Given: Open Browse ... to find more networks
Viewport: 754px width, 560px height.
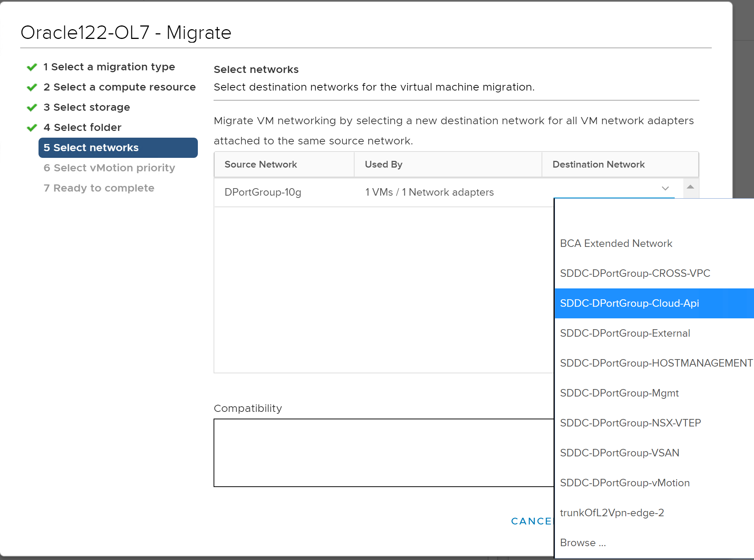Looking at the screenshot, I should click(x=583, y=543).
